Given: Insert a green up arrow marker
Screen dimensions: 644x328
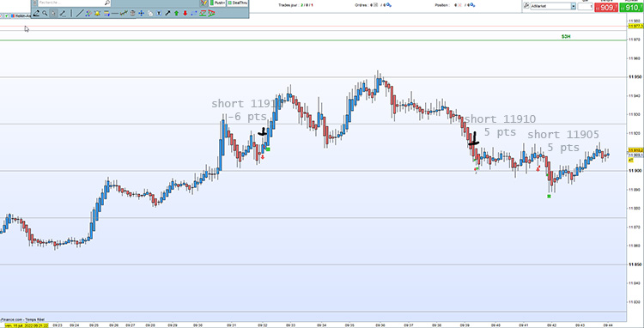Looking at the screenshot, I should [x=176, y=13].
